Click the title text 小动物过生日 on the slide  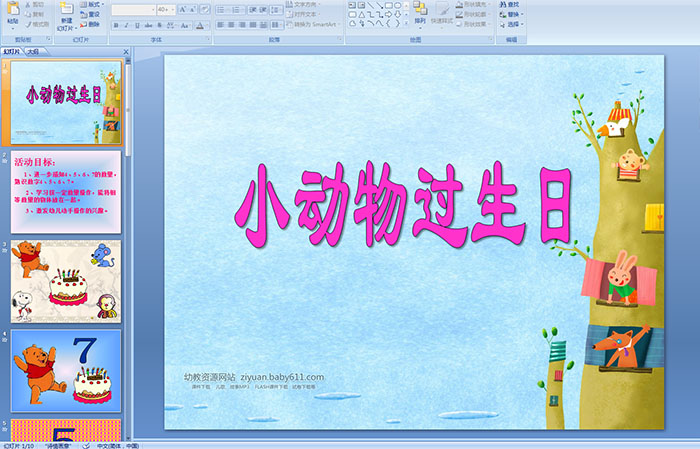tap(404, 204)
